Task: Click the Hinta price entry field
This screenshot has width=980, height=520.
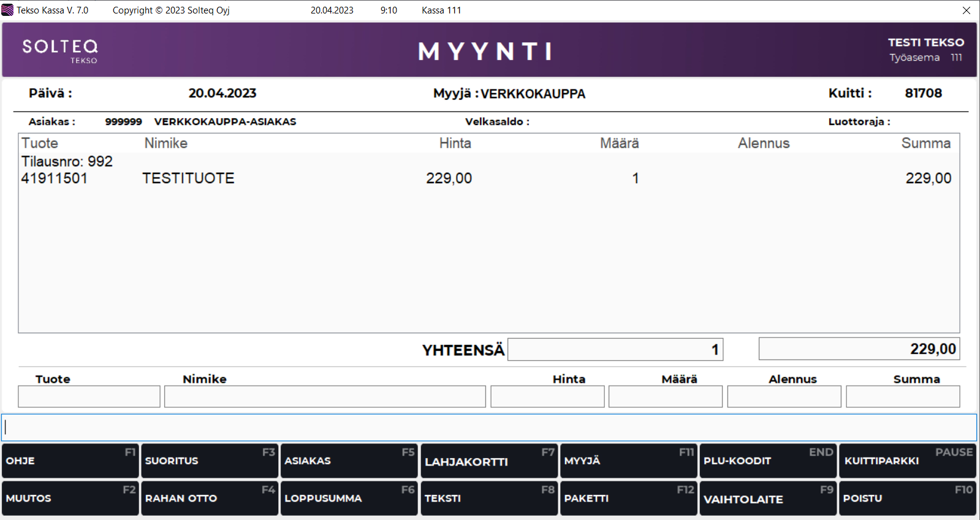Action: pyautogui.click(x=547, y=397)
